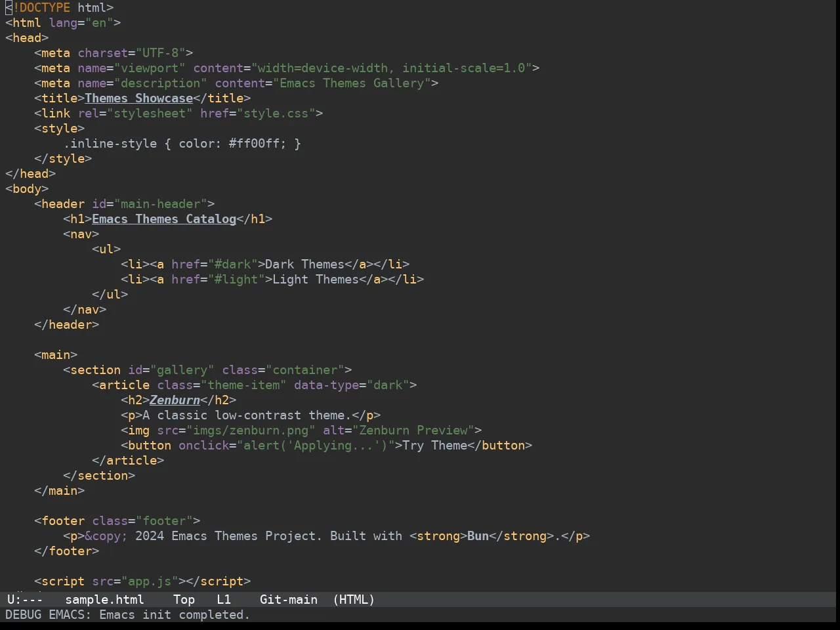Click 'Light Themes' link text in code
Image resolution: width=840 pixels, height=630 pixels.
point(316,280)
